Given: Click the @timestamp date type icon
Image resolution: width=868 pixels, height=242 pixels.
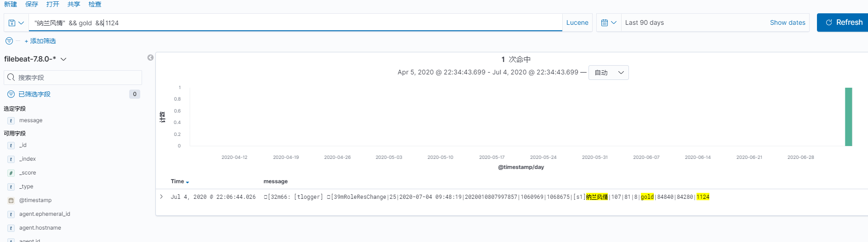Looking at the screenshot, I should point(11,201).
